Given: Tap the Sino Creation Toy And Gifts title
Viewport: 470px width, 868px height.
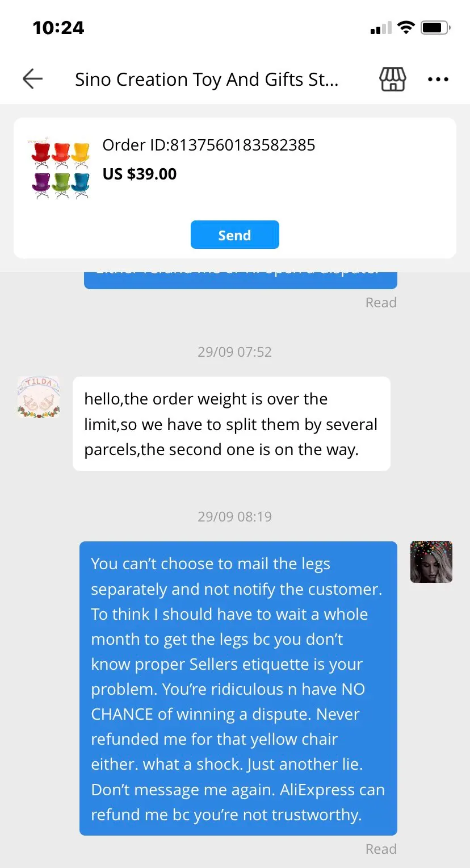Looking at the screenshot, I should (207, 80).
